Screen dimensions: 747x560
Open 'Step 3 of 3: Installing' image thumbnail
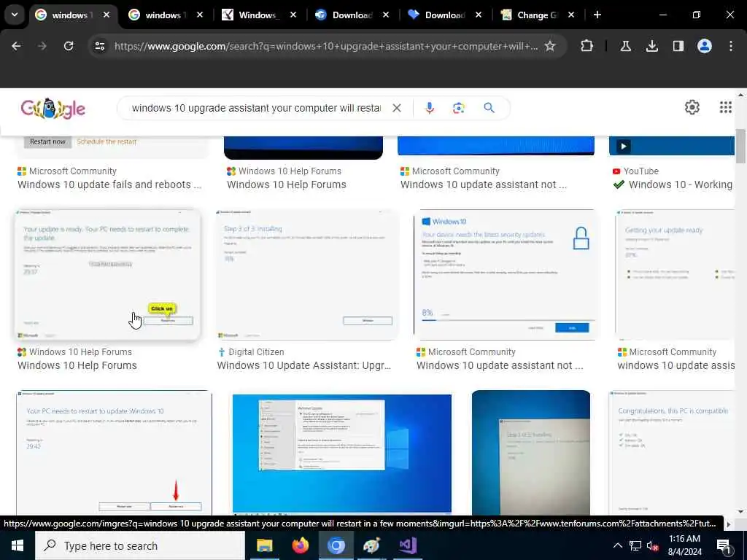tap(307, 275)
